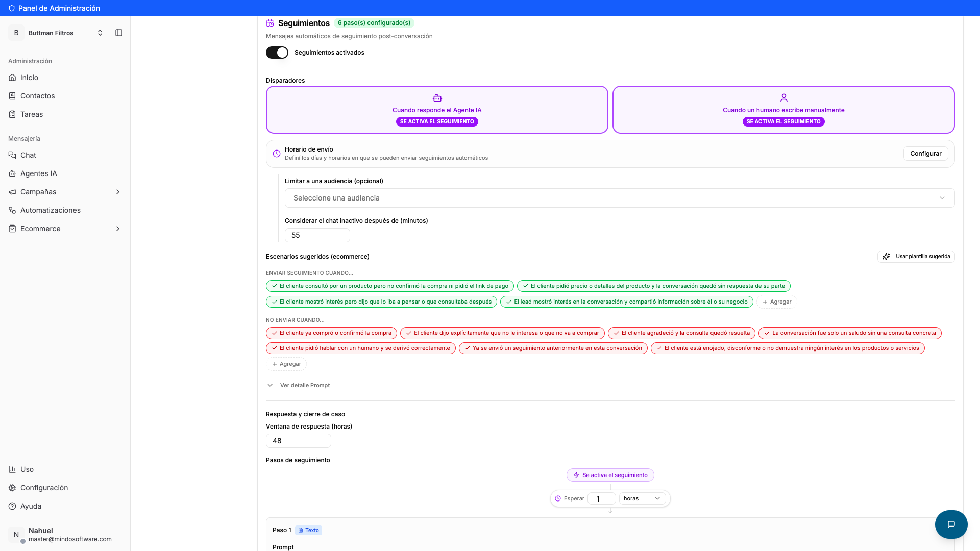Click the '6 paso(s) configurado(s)' badge

coord(374,23)
